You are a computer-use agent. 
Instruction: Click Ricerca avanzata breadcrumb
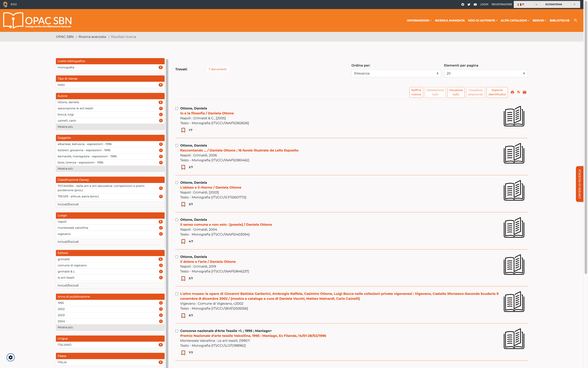92,37
